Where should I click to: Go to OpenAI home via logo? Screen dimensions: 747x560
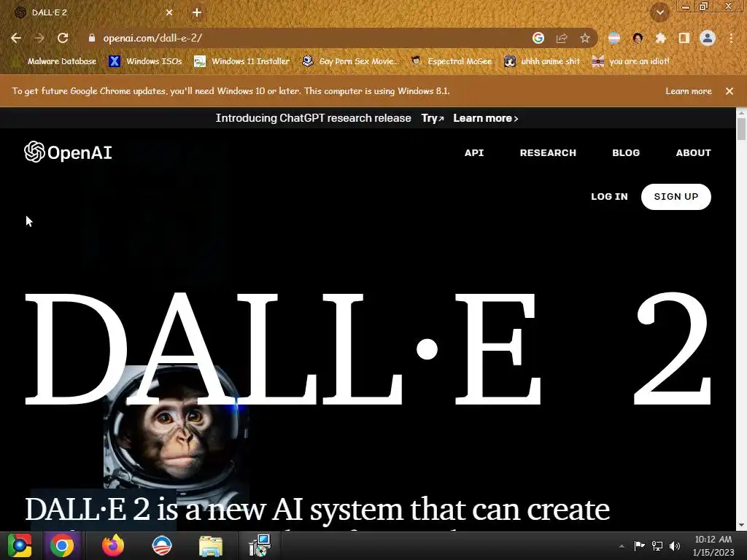[68, 152]
